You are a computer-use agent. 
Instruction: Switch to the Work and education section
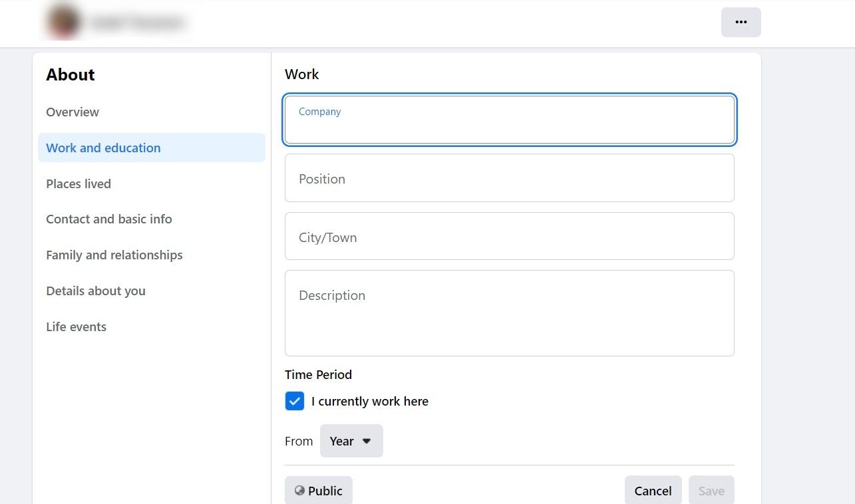coord(102,148)
